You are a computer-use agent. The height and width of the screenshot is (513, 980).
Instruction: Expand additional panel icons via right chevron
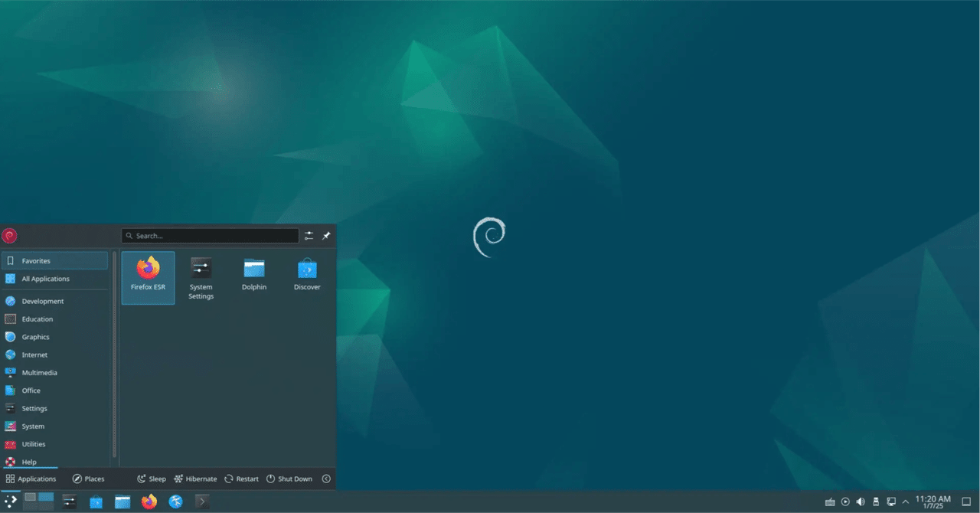[x=202, y=502]
